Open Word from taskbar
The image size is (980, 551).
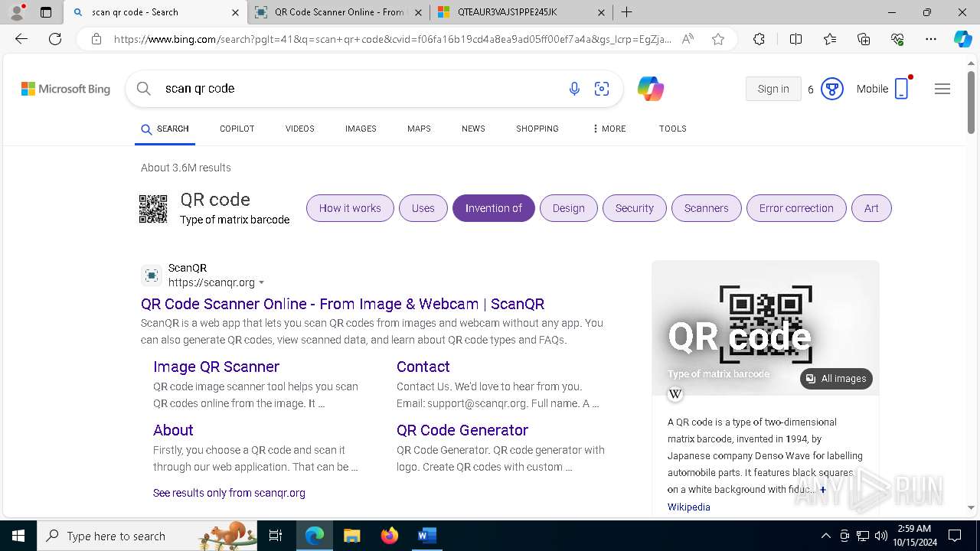click(426, 536)
